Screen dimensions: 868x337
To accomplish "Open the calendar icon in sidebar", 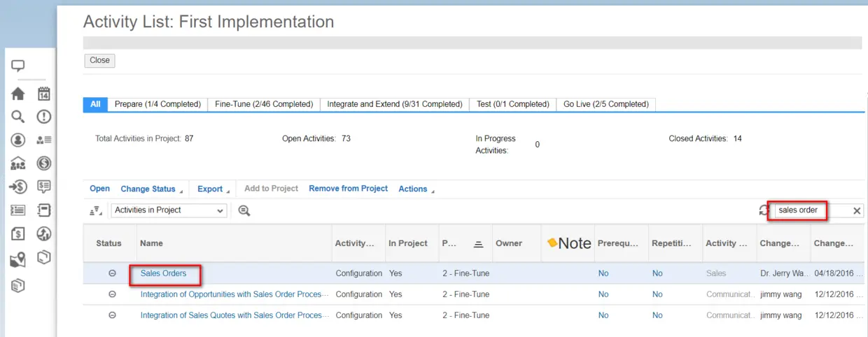I will coord(44,94).
